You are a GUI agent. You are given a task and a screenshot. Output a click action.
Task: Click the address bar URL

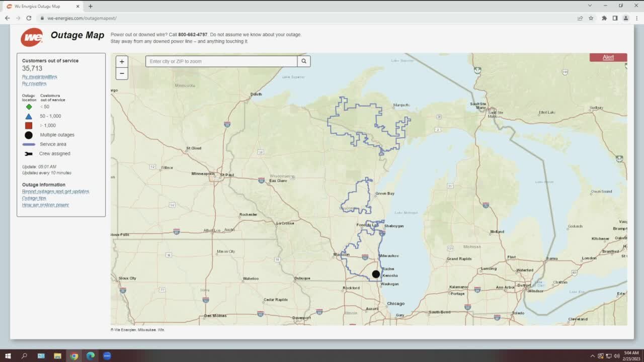pos(82,18)
